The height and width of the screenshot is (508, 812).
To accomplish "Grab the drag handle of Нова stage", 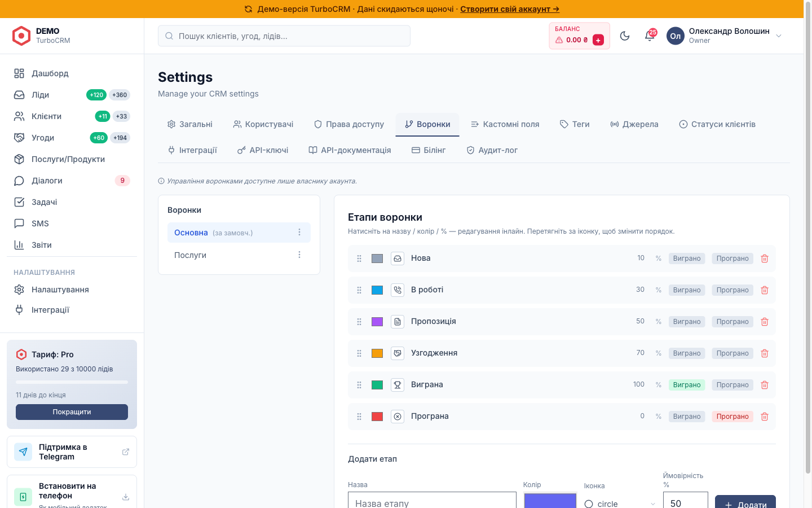I will [x=359, y=259].
